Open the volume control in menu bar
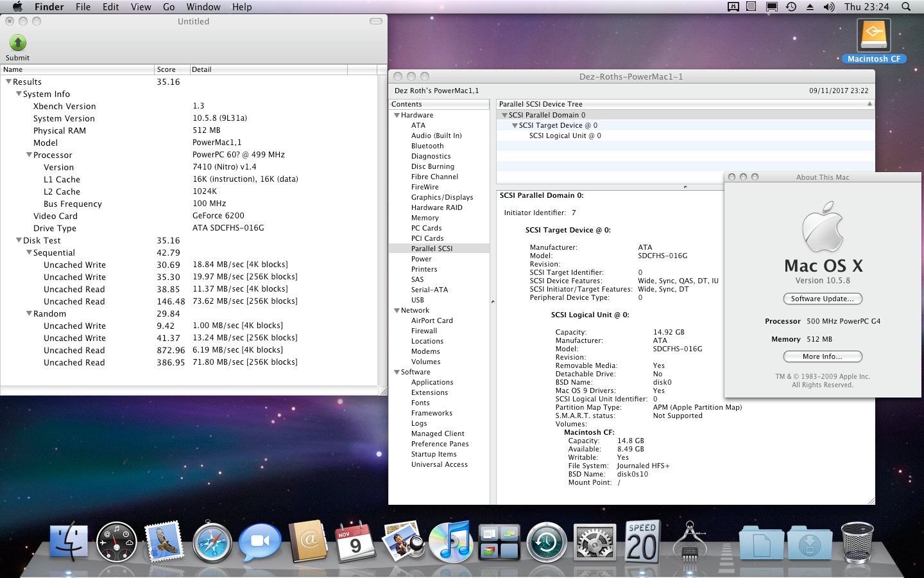This screenshot has width=924, height=578. (829, 7)
